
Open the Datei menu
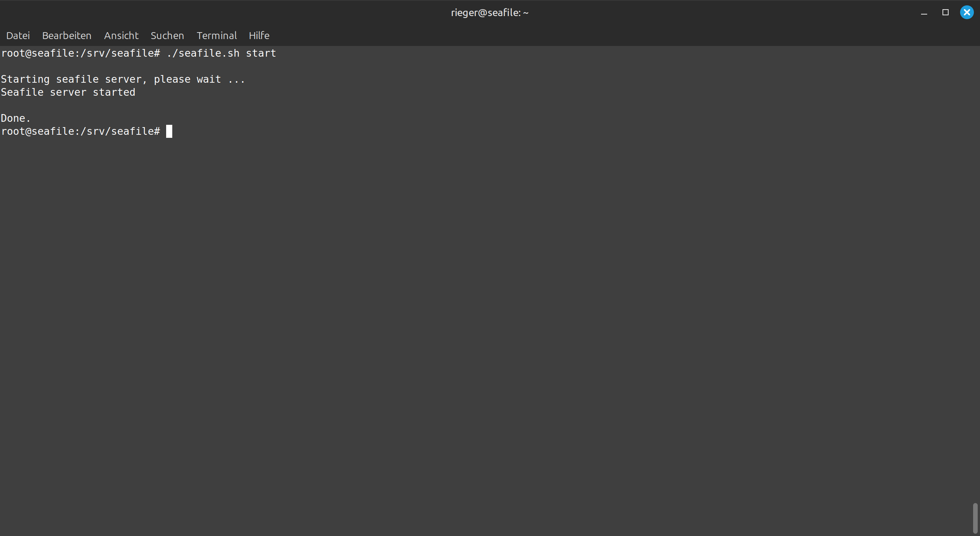[18, 36]
